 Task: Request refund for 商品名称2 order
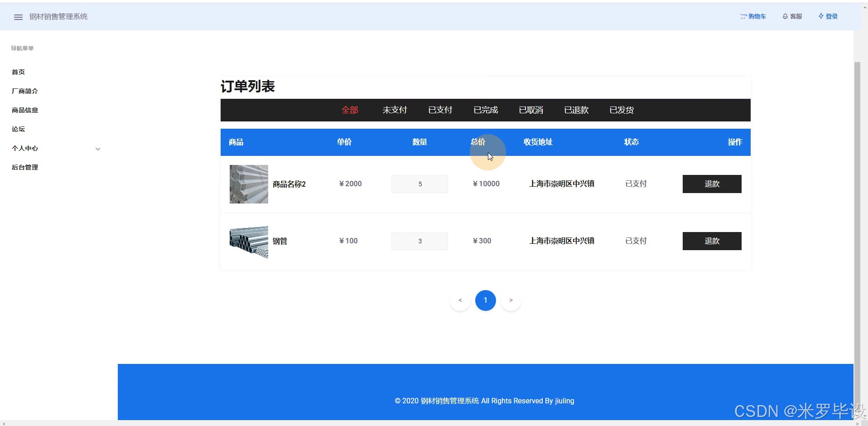(x=711, y=184)
